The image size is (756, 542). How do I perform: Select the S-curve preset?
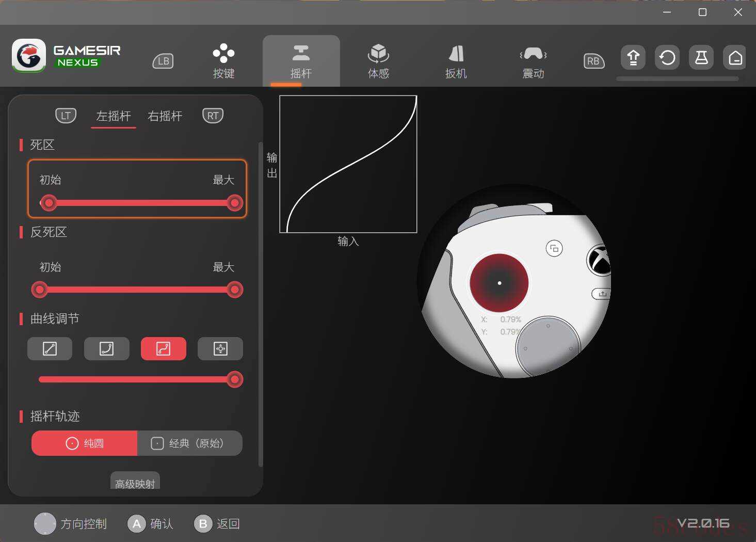164,348
